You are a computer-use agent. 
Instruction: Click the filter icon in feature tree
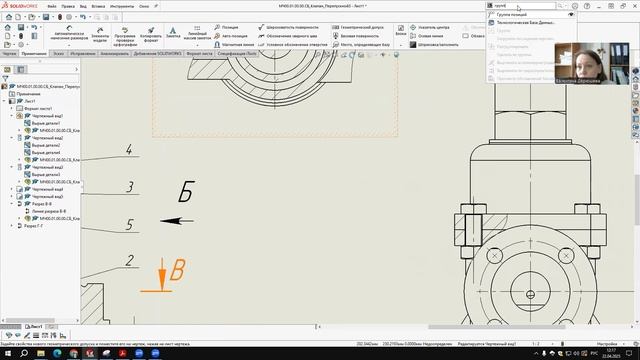tap(5, 78)
